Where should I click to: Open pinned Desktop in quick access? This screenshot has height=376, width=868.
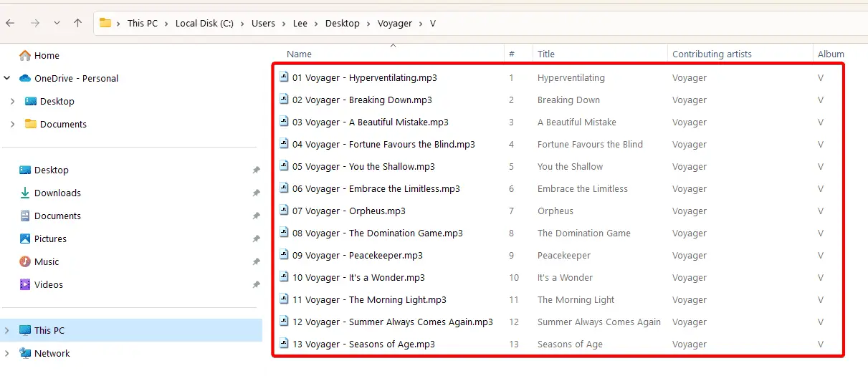point(51,170)
